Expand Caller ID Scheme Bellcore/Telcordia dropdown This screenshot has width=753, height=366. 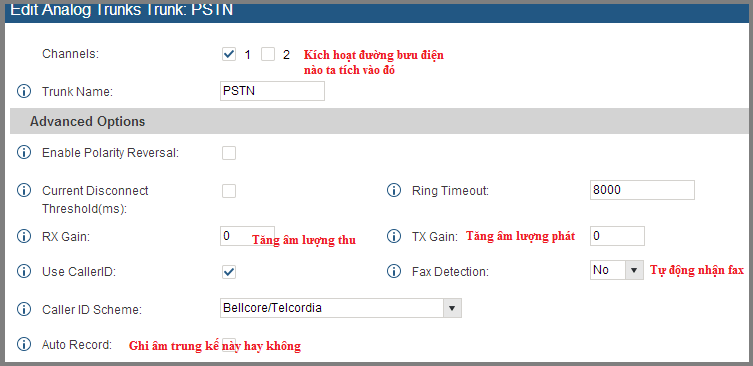click(340, 308)
